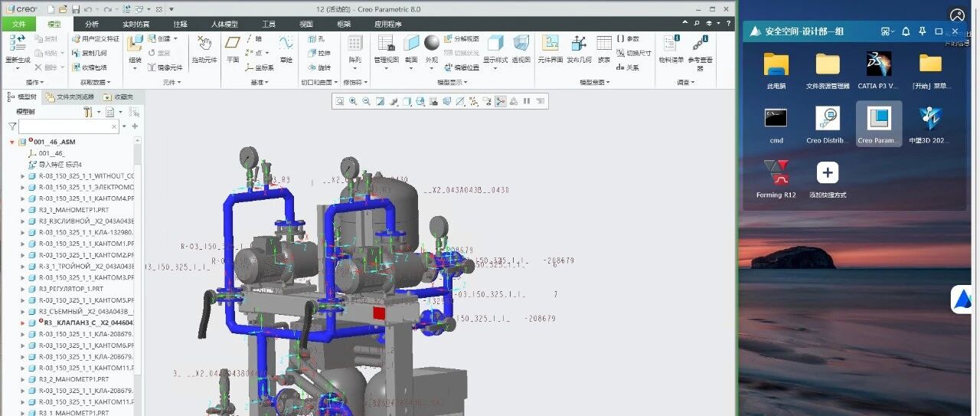Click the 孔 (Hole) tool
Viewport: 980px width, 416px height.
point(316,38)
